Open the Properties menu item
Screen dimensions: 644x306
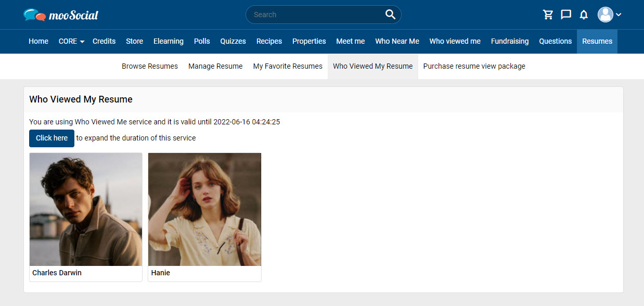point(309,41)
